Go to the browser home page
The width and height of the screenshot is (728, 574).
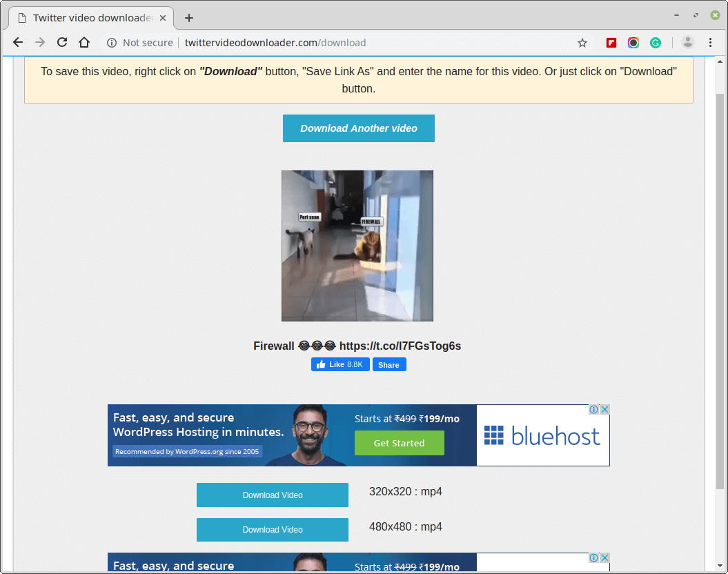tap(83, 42)
